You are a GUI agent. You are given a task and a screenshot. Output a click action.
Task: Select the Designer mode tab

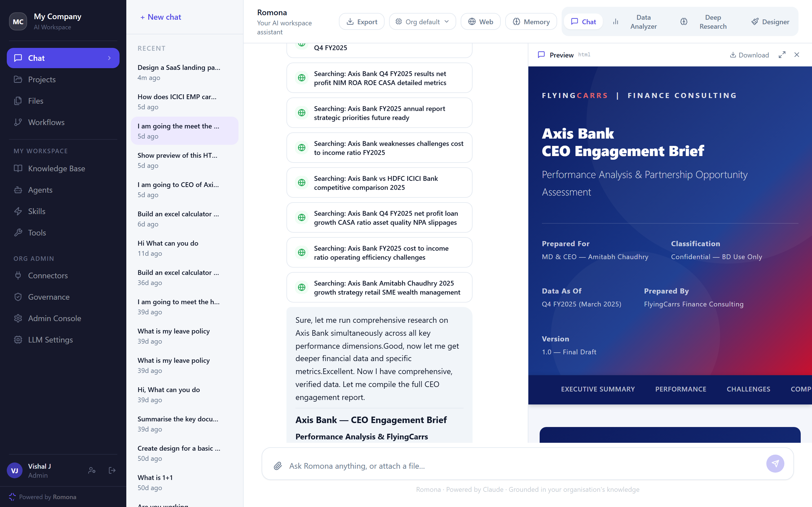770,22
